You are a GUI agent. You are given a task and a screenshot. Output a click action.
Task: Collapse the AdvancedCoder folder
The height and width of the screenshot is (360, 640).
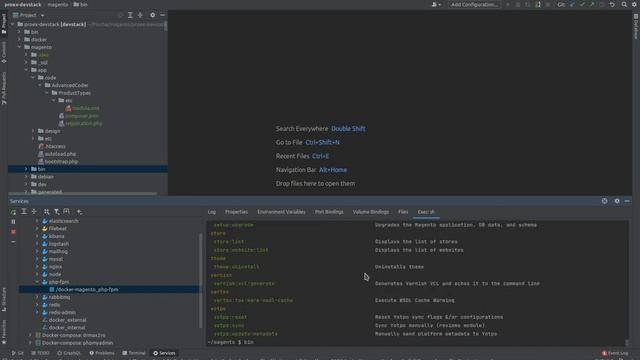[x=40, y=85]
